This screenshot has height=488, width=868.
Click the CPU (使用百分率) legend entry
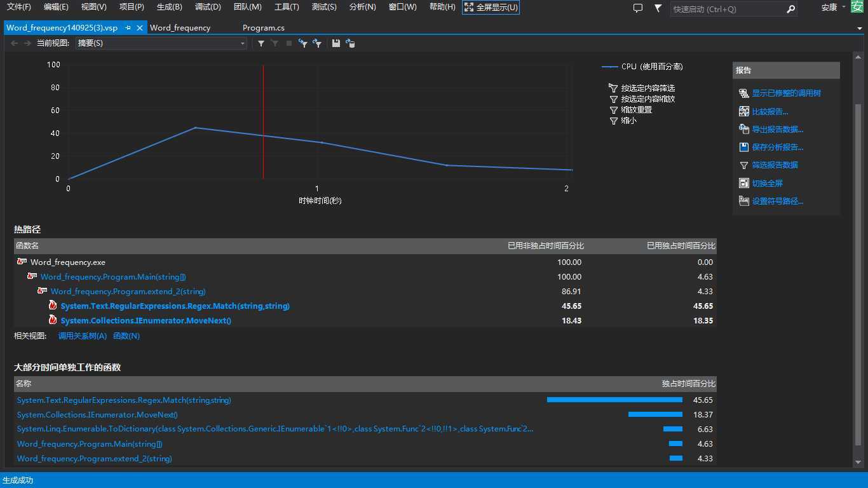(642, 66)
